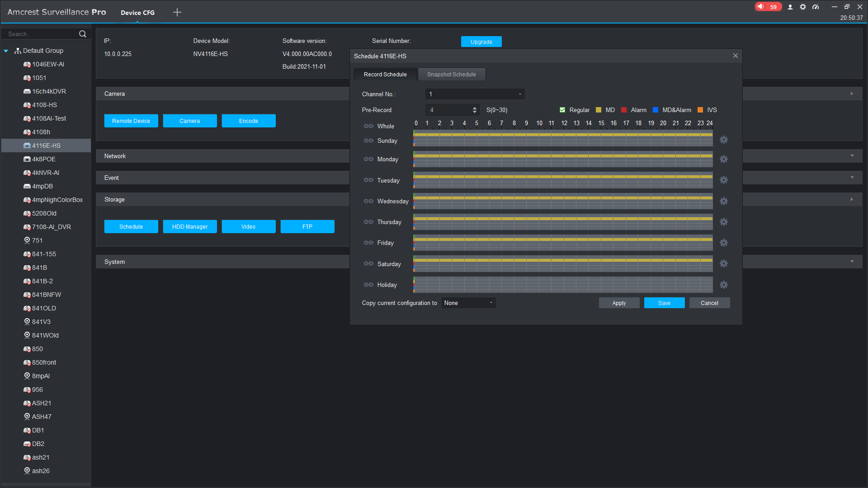
Task: Toggle link icon for Sunday
Action: [x=368, y=141]
